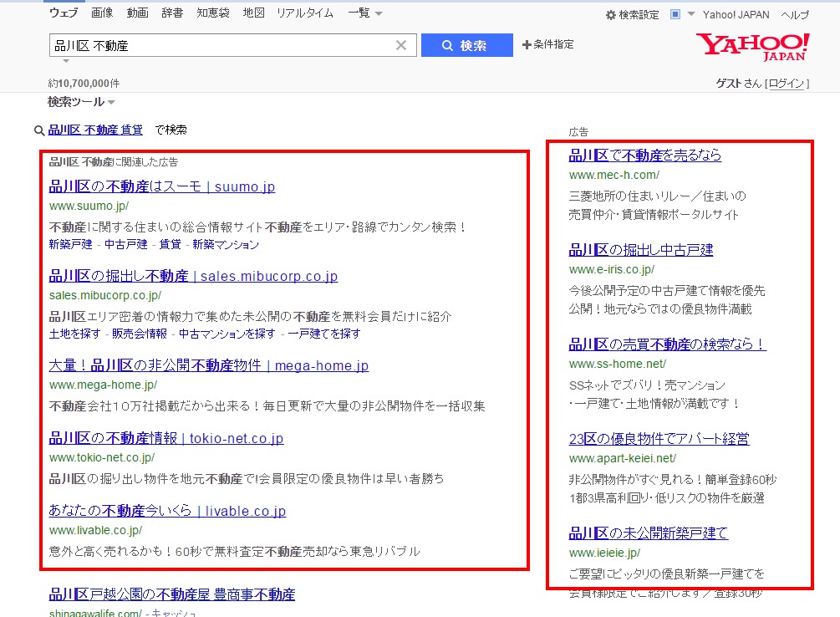Click the www.mec-h.com/ green URL text
Image resolution: width=840 pixels, height=617 pixels.
click(614, 176)
